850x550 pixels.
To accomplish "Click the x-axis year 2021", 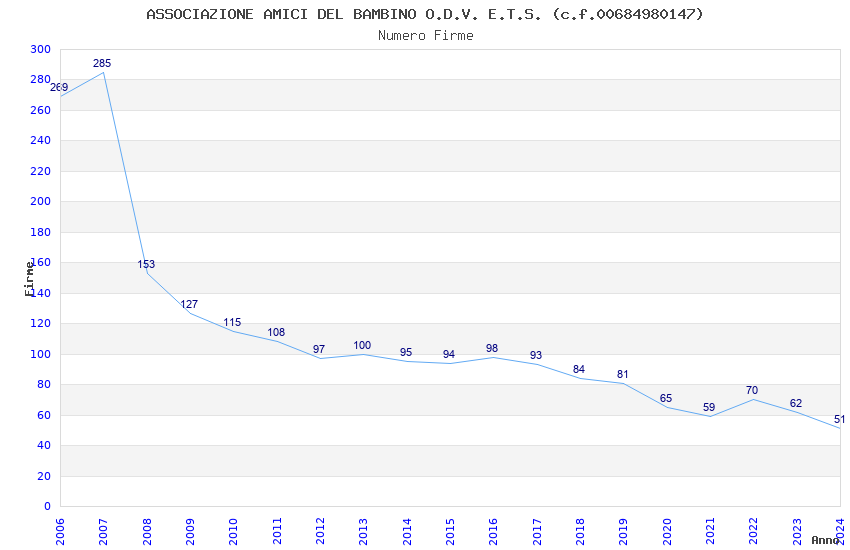I will tap(710, 532).
